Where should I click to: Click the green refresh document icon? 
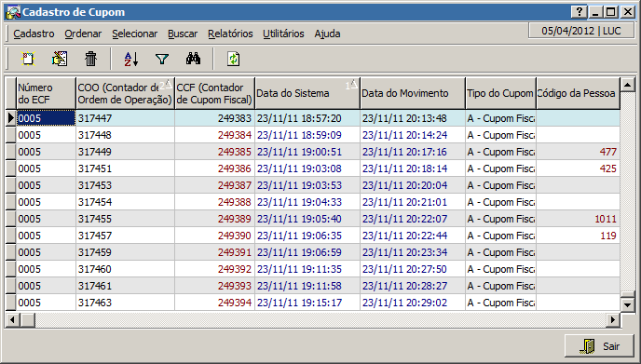[234, 59]
